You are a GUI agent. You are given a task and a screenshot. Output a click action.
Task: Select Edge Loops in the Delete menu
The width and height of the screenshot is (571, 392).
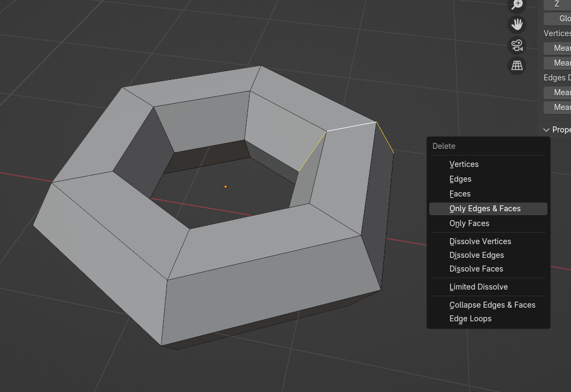[488, 319]
